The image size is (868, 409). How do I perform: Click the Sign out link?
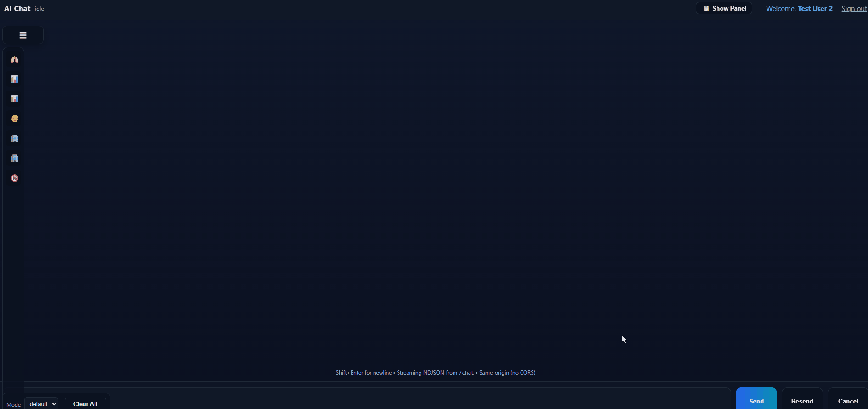coord(854,9)
